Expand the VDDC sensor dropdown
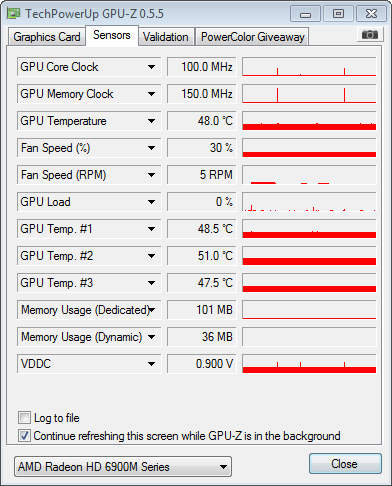 (x=151, y=364)
